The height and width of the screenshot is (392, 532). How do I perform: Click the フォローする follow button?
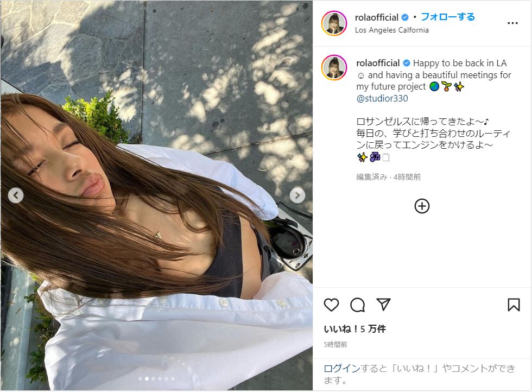coord(448,17)
